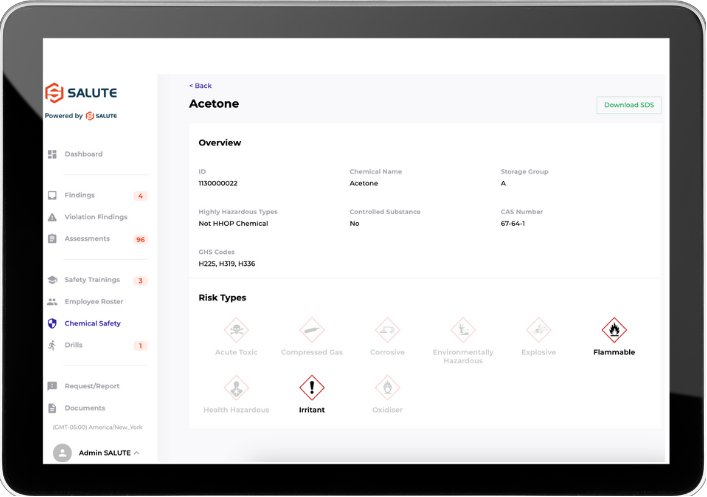Viewport: 707px width, 497px height.
Task: Click the Irritant risk label
Action: (312, 410)
